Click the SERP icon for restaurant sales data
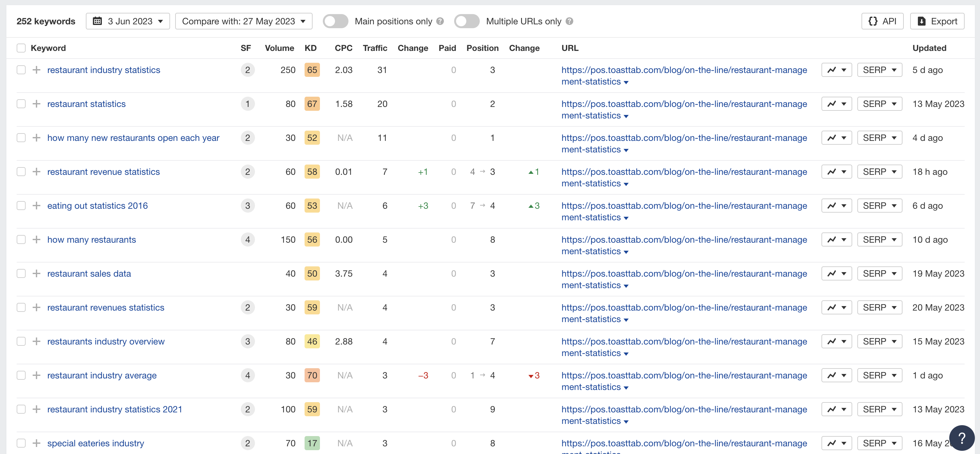This screenshot has width=980, height=454. (x=879, y=273)
